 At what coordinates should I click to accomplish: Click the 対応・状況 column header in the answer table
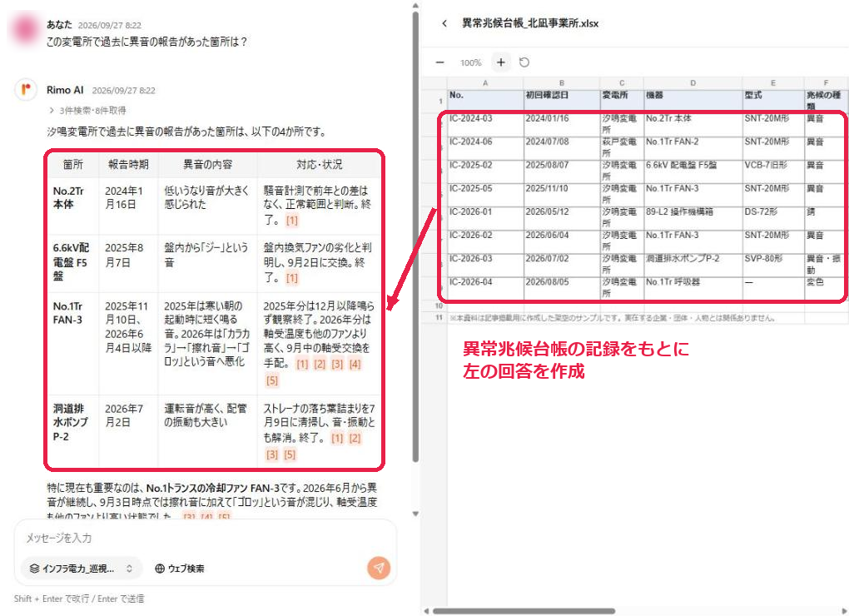tap(319, 165)
